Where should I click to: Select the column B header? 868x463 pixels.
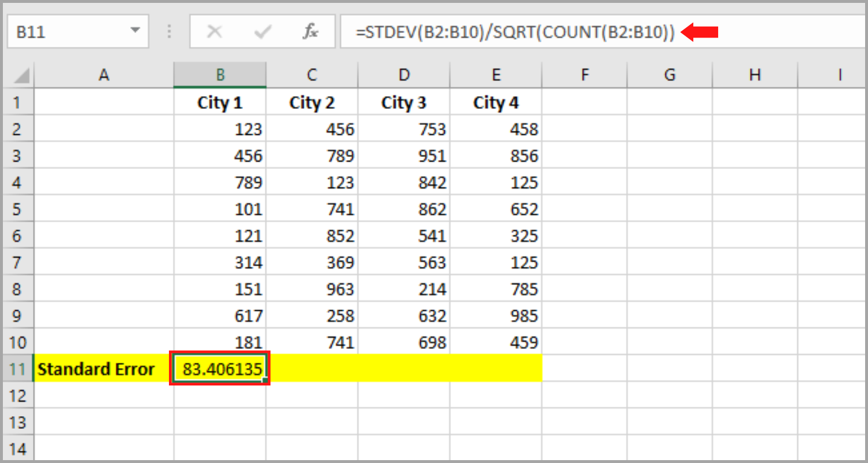pos(220,74)
